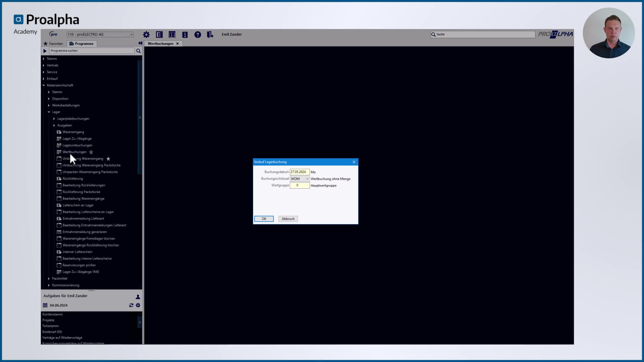This screenshot has height=362, width=644.
Task: Click the Reservierungen prüfen window icon
Action: [x=59, y=265]
